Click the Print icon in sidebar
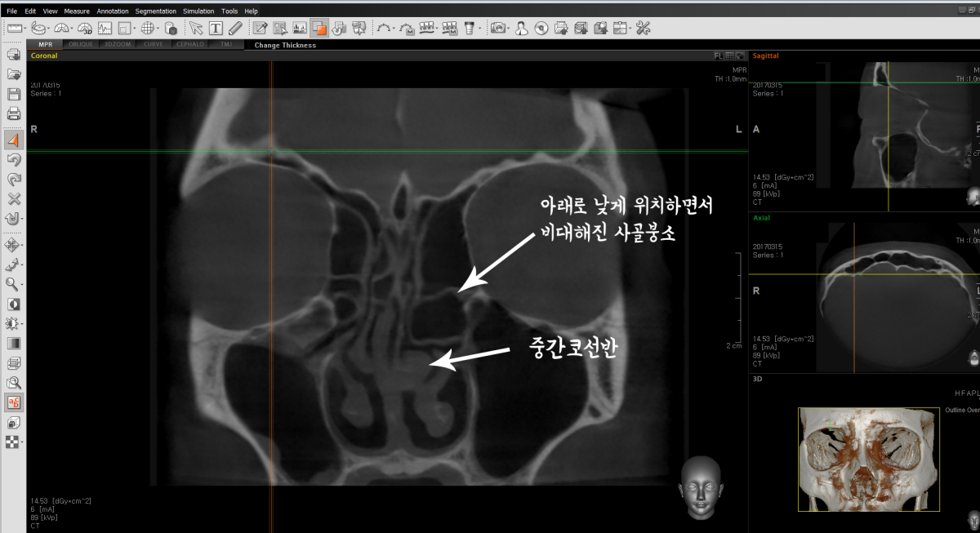This screenshot has width=980, height=533. tap(13, 113)
